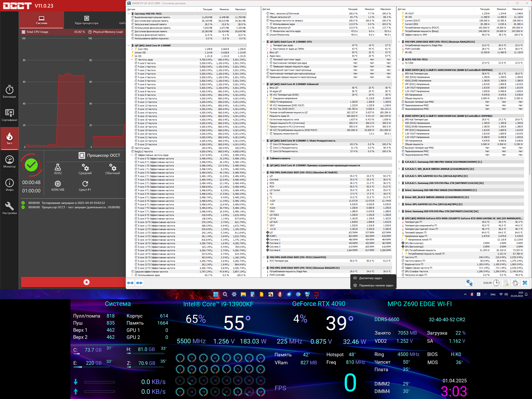This screenshot has width=532, height=399.
Task: Open Настройки wrench icon in OCCT
Action: click(9, 208)
